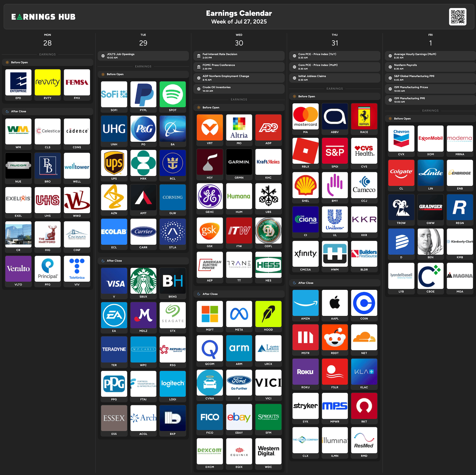The height and width of the screenshot is (475, 476).
Task: Open the Nonfarm Payrolls event
Action: [430, 67]
